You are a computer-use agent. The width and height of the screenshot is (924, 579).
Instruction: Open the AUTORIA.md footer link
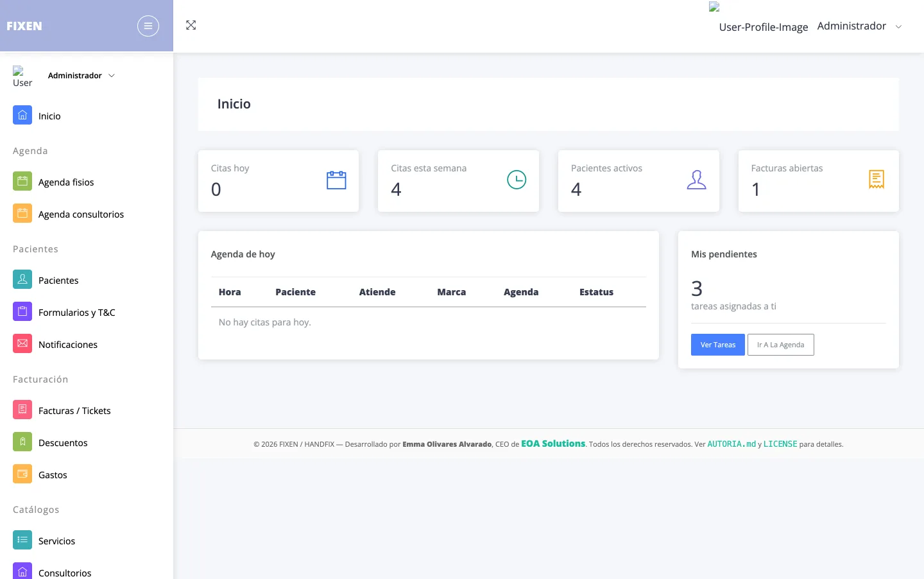click(732, 444)
